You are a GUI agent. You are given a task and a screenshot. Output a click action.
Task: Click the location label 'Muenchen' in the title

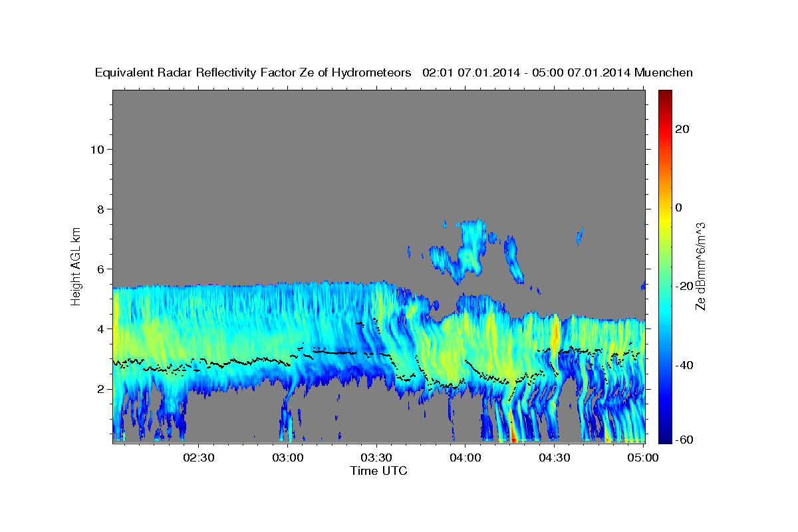[664, 72]
